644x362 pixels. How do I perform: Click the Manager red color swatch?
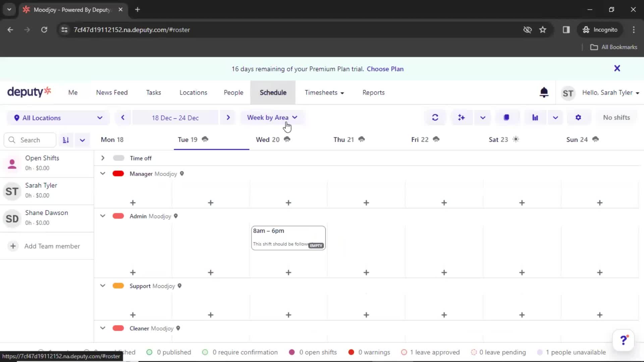click(x=118, y=174)
